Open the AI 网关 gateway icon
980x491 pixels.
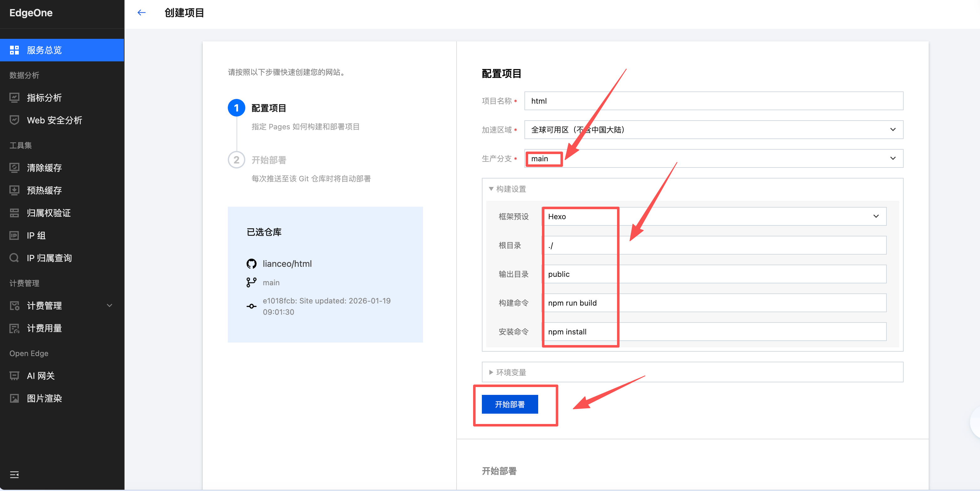click(14, 376)
